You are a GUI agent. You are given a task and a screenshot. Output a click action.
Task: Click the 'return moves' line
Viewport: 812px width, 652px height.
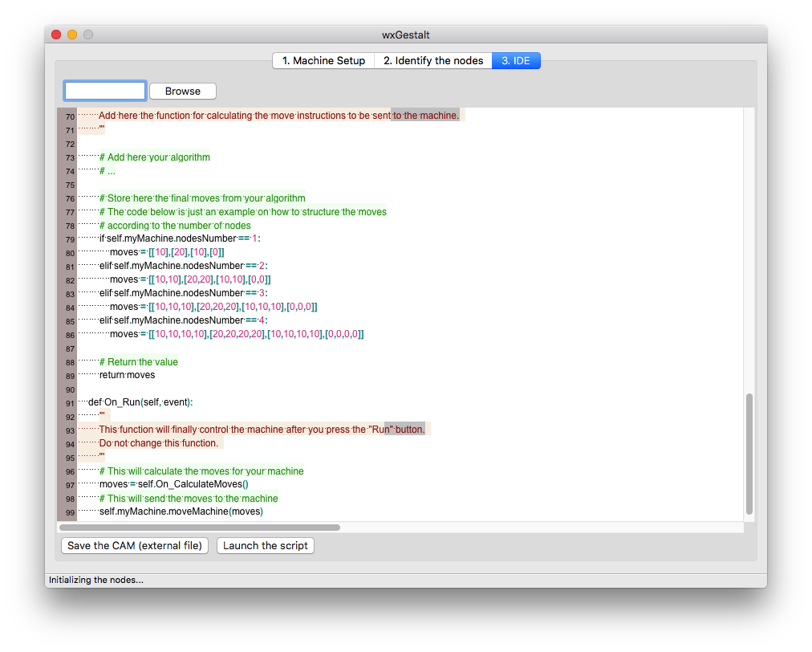[127, 375]
